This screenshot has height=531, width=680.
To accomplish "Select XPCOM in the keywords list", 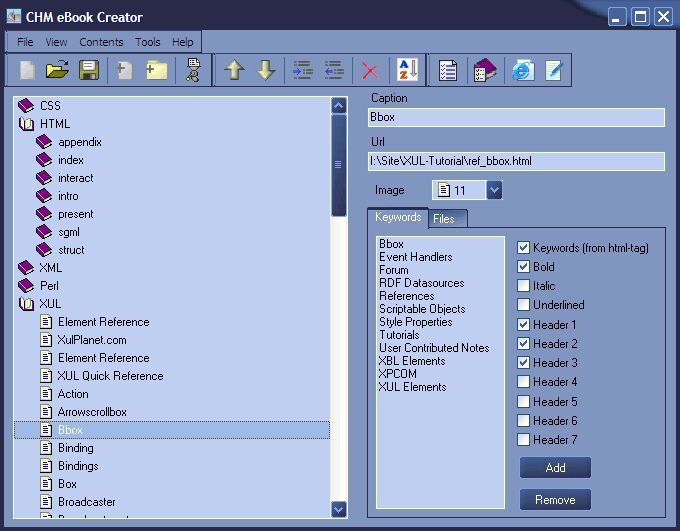I will pos(398,374).
